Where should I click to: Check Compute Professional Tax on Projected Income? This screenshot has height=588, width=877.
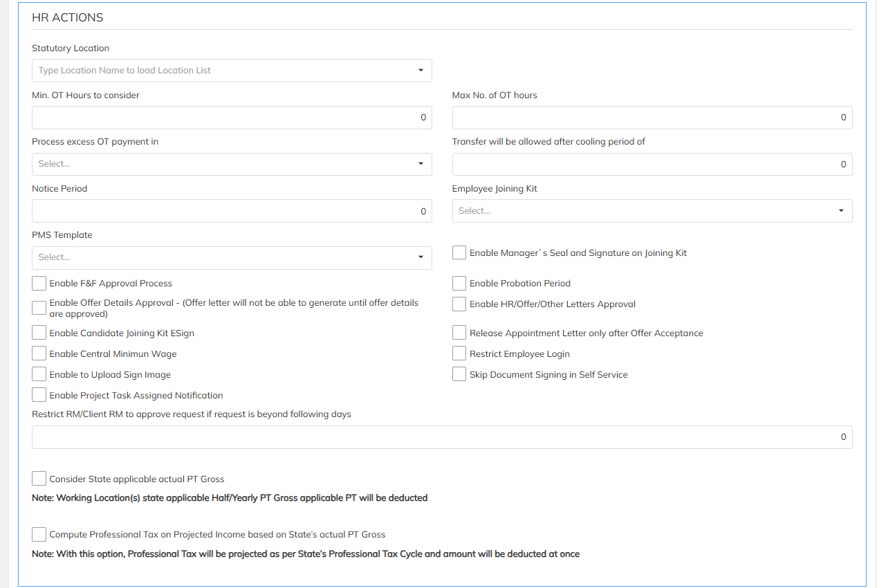(39, 535)
